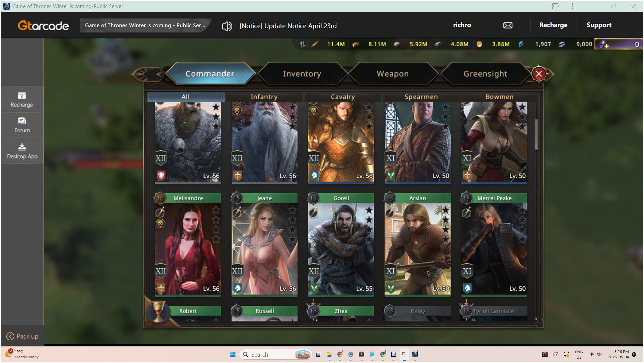Image resolution: width=644 pixels, height=363 pixels.
Task: Open the Forum from sidebar
Action: 22,125
